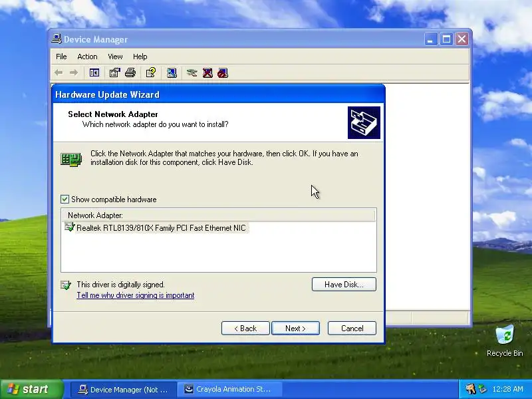The image size is (532, 399).
Task: Click the green network card icon
Action: click(x=71, y=160)
